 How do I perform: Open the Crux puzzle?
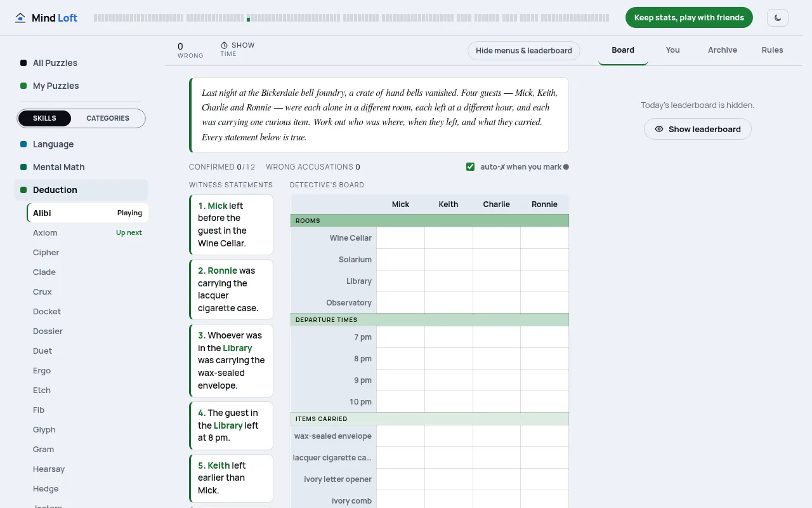(x=88, y=292)
